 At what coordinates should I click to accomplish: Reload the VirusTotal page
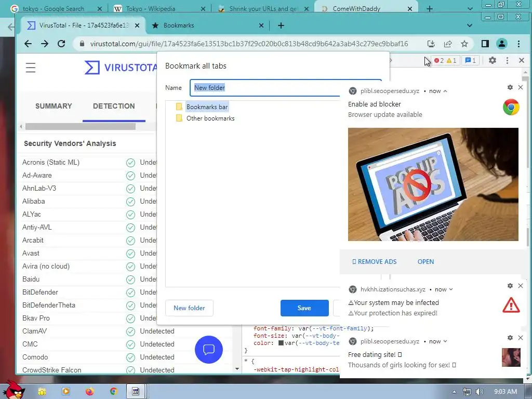click(61, 44)
